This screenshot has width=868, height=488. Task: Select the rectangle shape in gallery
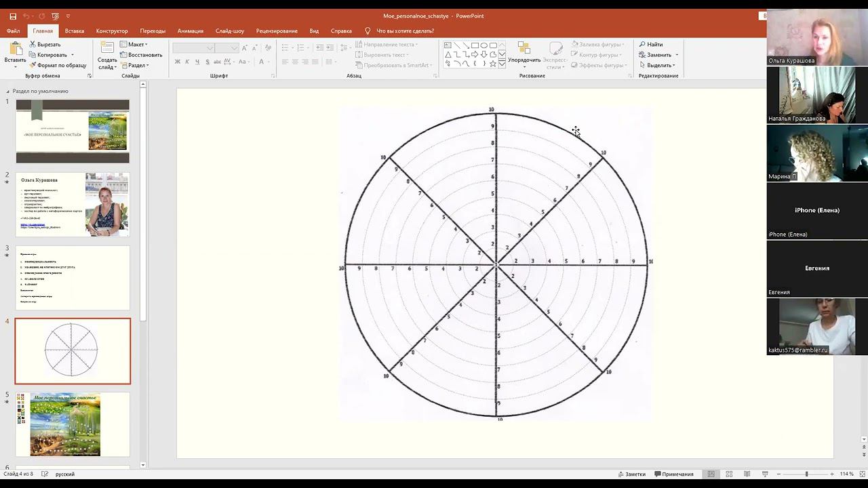(x=475, y=45)
